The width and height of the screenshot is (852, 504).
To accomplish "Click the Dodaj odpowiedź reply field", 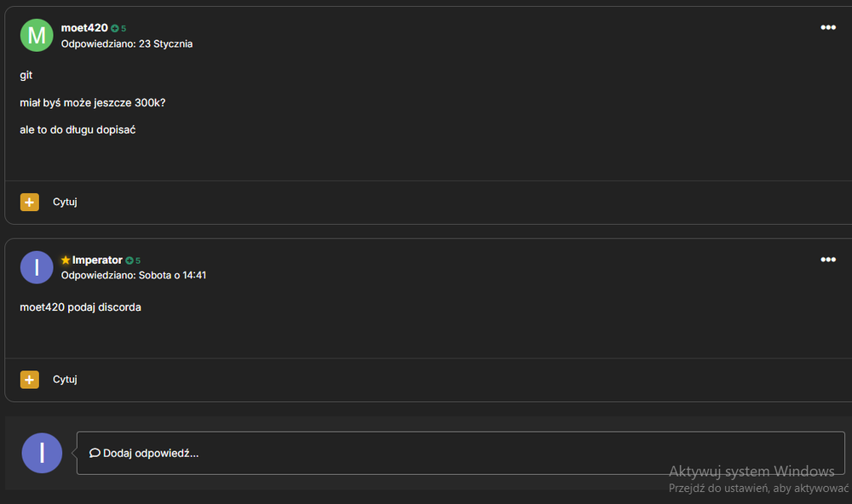I will pyautogui.click(x=461, y=453).
